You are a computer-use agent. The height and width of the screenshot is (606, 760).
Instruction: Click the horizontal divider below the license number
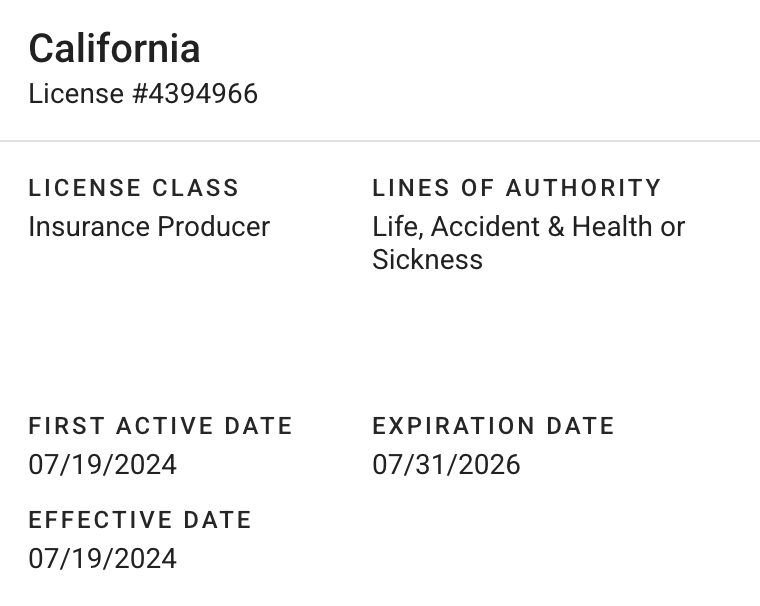(380, 141)
